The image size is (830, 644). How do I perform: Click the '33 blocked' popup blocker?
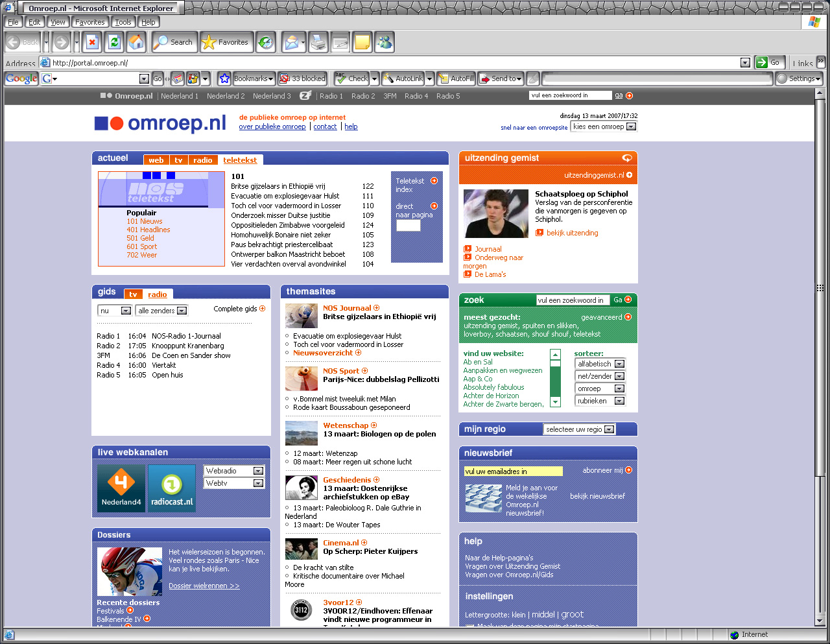tap(302, 78)
